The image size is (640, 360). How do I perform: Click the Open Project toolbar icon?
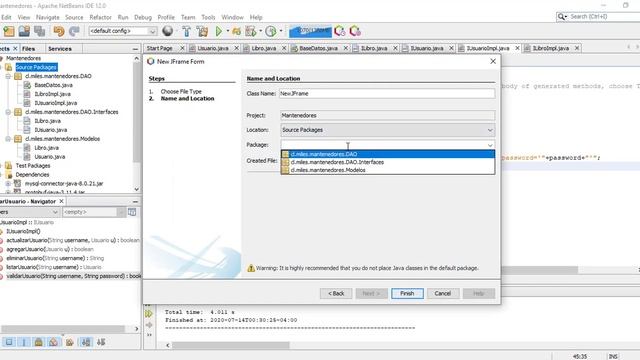(24, 31)
